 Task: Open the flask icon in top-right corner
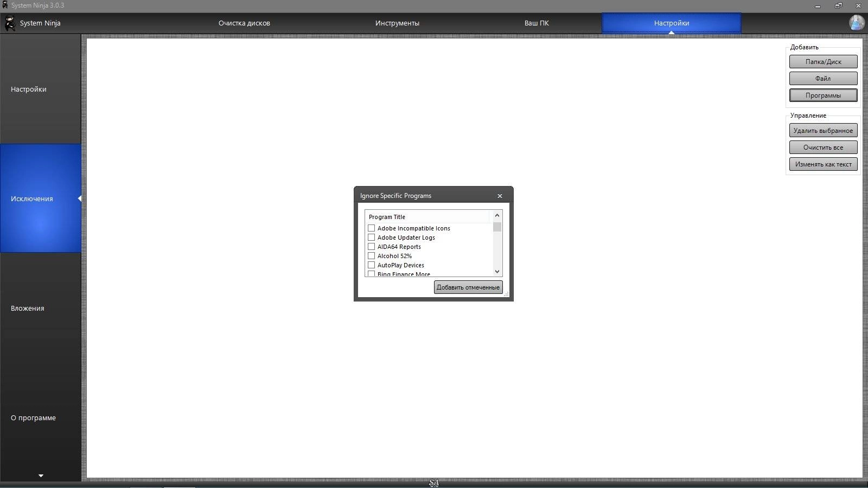(x=857, y=23)
